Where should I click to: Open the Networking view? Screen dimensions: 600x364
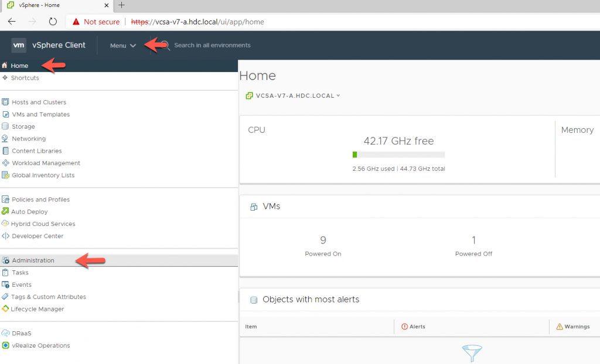29,139
